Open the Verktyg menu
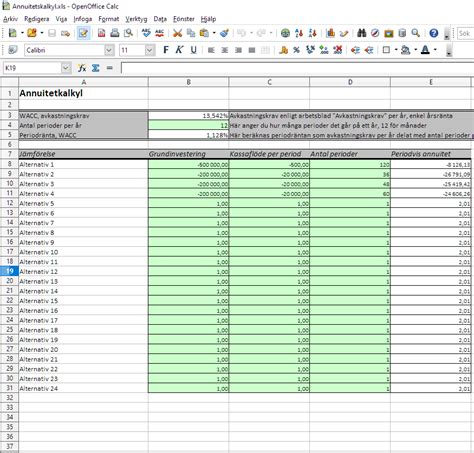The width and height of the screenshot is (474, 453). 136,19
